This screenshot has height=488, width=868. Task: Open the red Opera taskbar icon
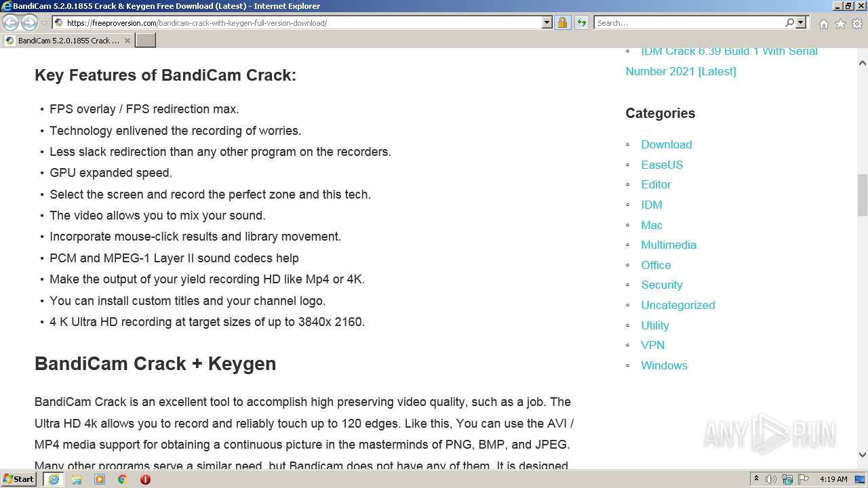point(145,479)
